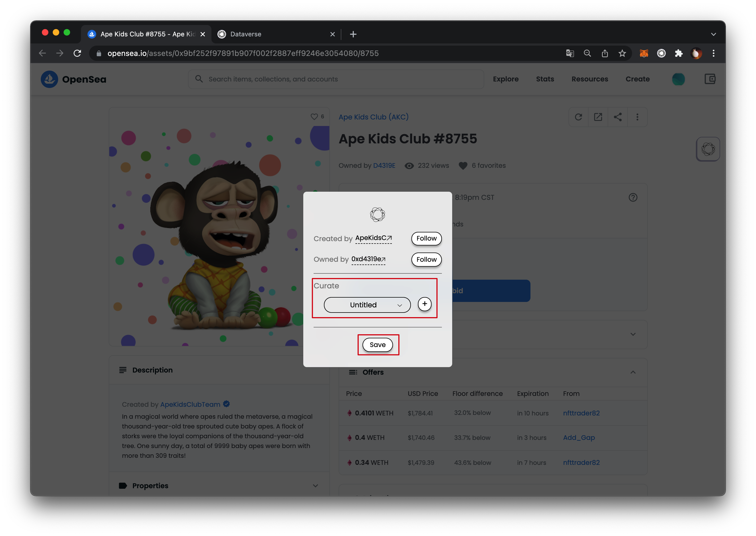Open the ApeKidsClubTeam creator link
The width and height of the screenshot is (756, 536).
click(190, 404)
